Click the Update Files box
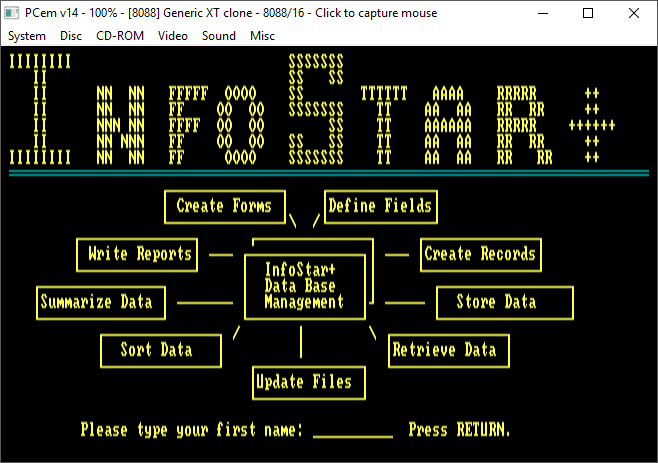 (309, 383)
